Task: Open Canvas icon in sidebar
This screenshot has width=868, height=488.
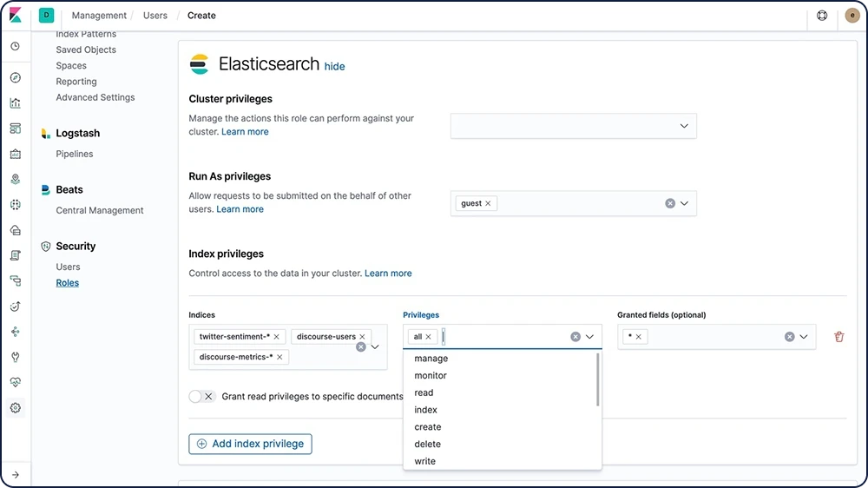Action: (x=16, y=154)
